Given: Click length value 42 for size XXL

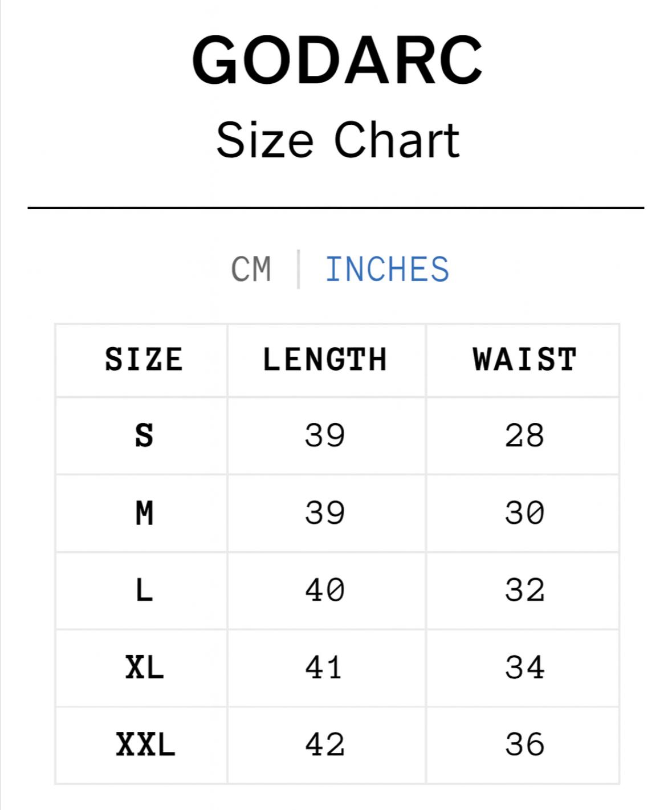Looking at the screenshot, I should click(325, 745).
